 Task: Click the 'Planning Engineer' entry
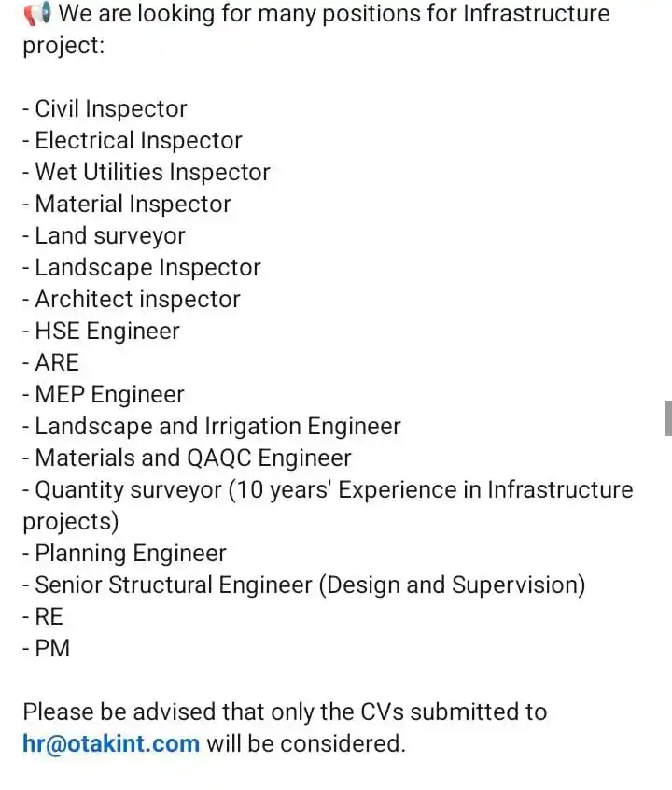click(x=124, y=554)
